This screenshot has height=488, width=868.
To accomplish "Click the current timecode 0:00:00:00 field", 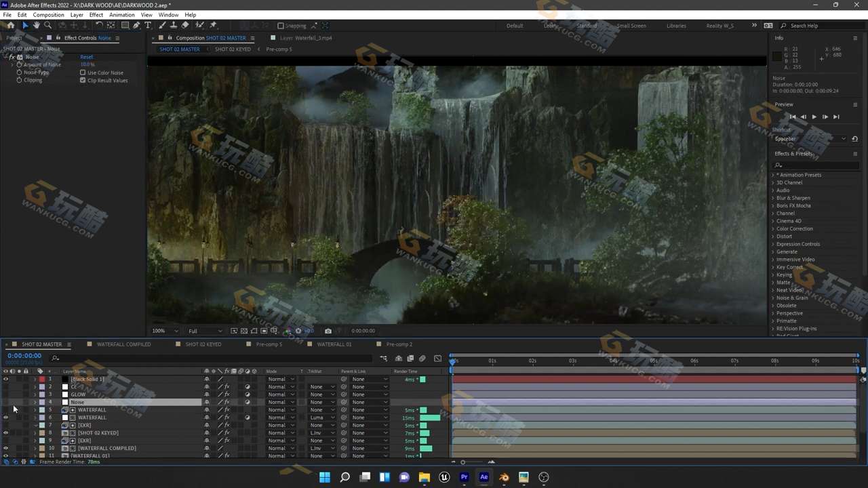I will click(x=24, y=356).
